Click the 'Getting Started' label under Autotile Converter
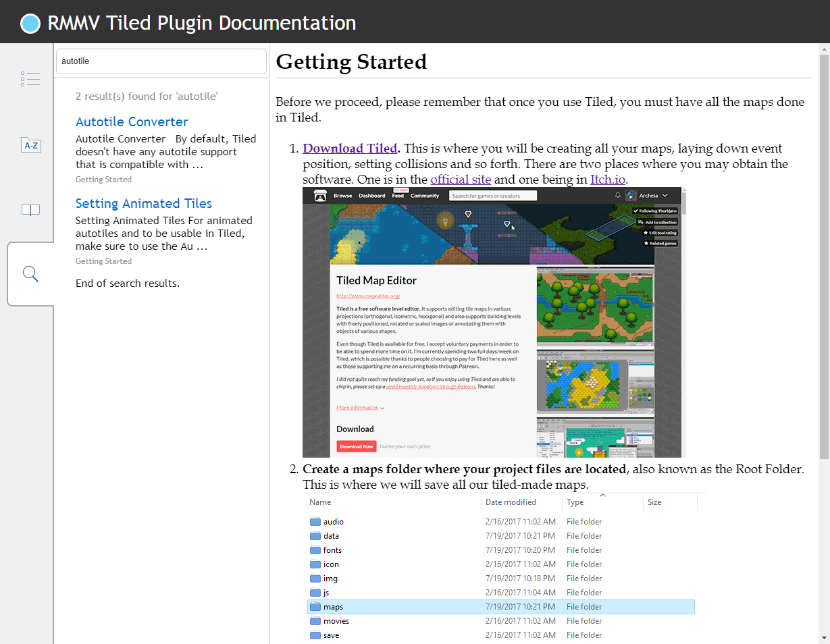 [x=103, y=180]
